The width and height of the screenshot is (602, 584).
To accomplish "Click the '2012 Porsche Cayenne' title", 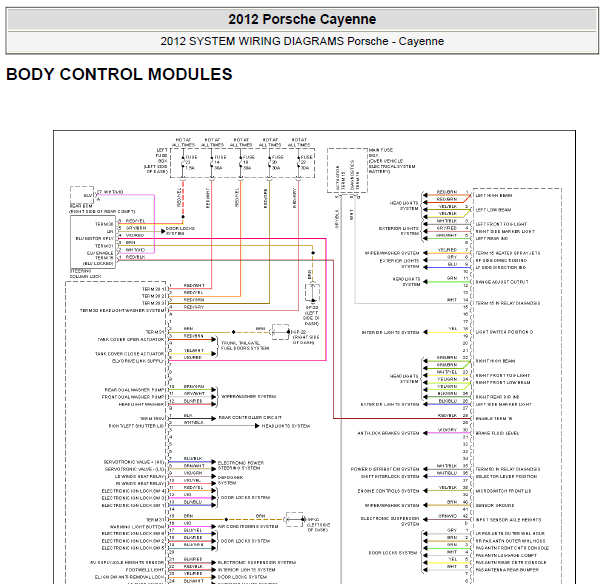I will 302,19.
